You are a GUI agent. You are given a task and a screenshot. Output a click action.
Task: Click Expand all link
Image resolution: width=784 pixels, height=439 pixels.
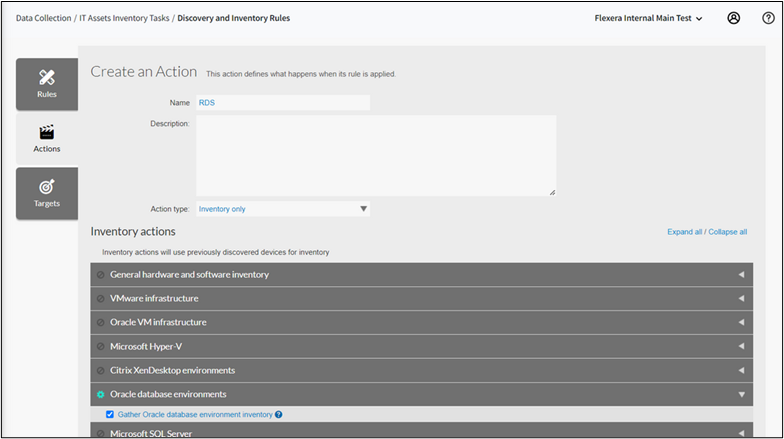point(684,232)
